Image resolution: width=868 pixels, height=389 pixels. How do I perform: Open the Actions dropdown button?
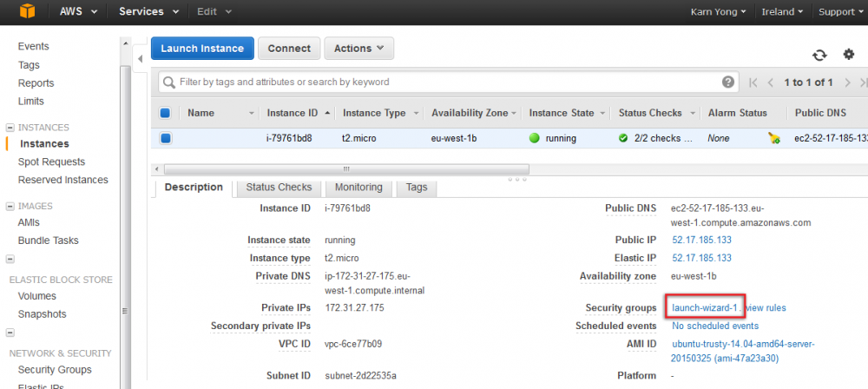[x=358, y=49]
